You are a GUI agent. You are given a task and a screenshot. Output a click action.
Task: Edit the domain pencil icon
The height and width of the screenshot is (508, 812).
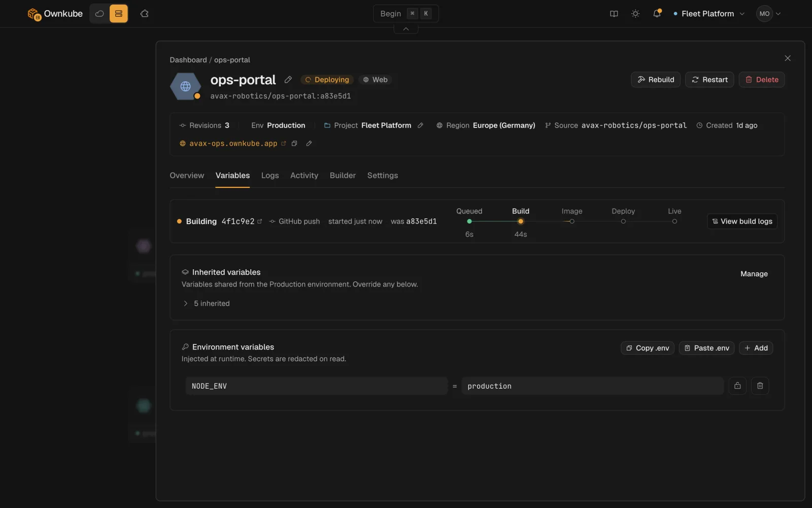pyautogui.click(x=309, y=144)
